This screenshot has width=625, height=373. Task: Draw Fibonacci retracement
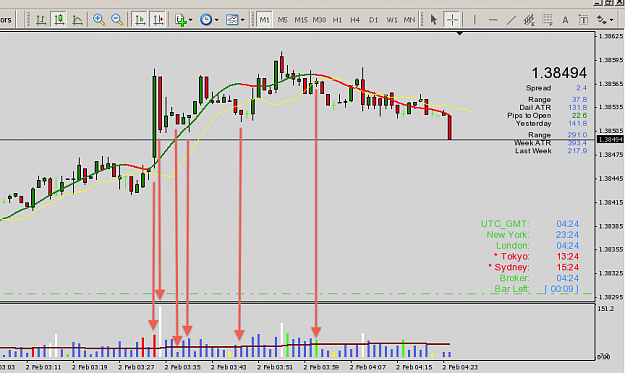pos(547,19)
